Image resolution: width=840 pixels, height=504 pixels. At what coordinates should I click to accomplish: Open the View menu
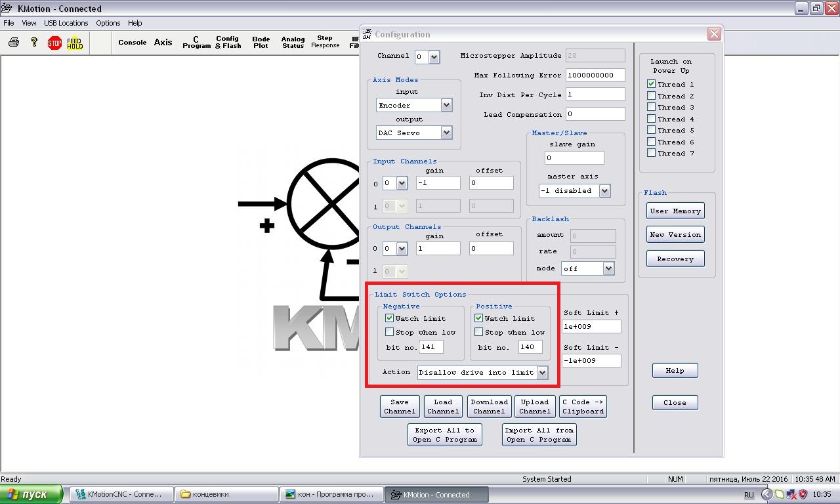pos(29,23)
